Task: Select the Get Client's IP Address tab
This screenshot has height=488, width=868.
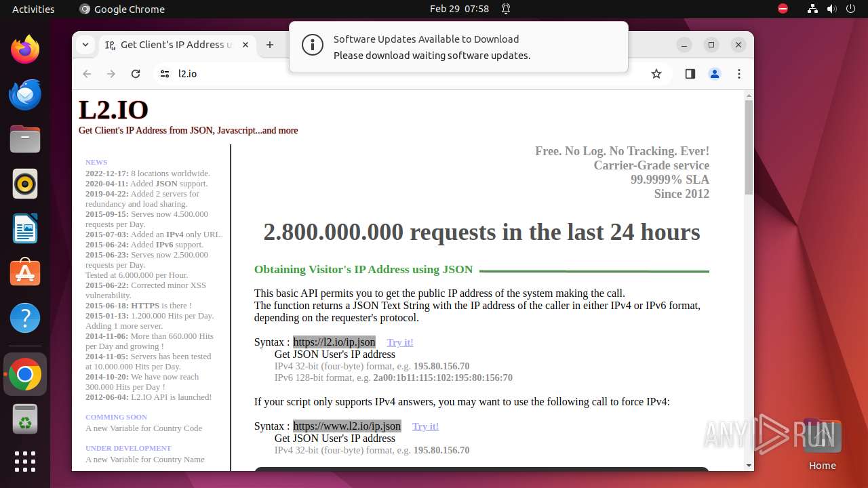Action: (x=178, y=45)
